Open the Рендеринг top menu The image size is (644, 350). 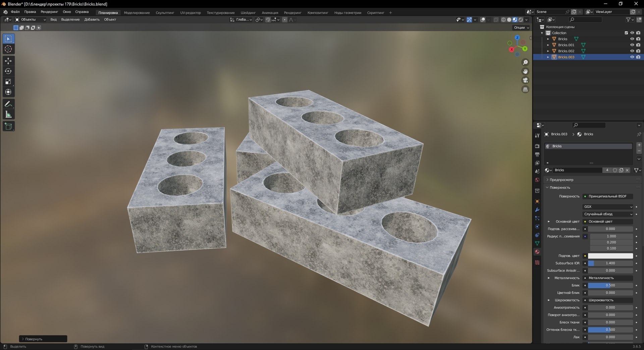click(x=49, y=12)
